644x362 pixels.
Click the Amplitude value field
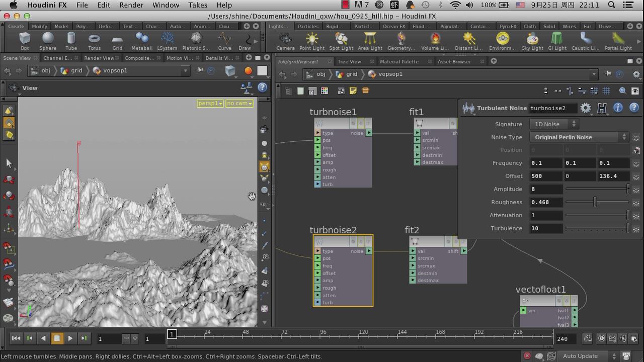point(546,189)
